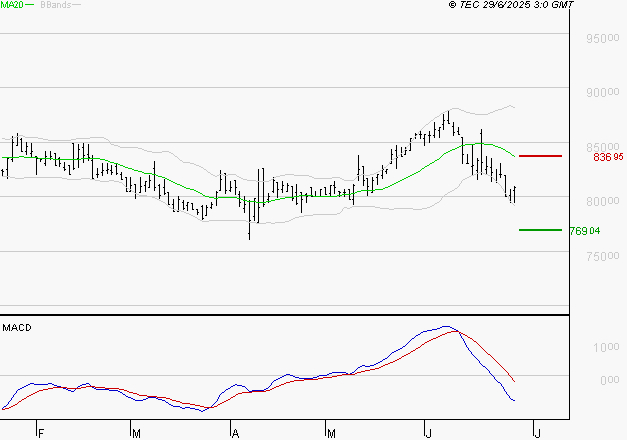Screen dimensions: 627x440
Task: Click the red 836.95 resistance value
Action: pos(608,157)
